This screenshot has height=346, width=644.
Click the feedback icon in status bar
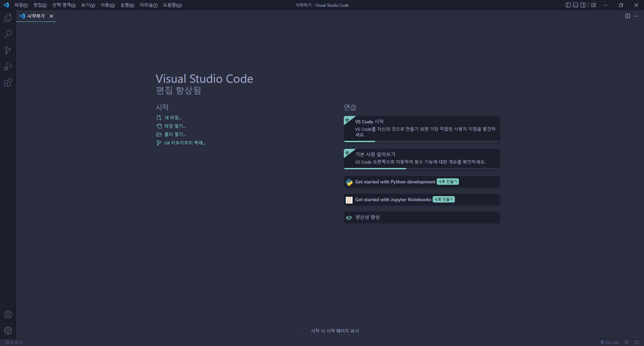click(627, 342)
